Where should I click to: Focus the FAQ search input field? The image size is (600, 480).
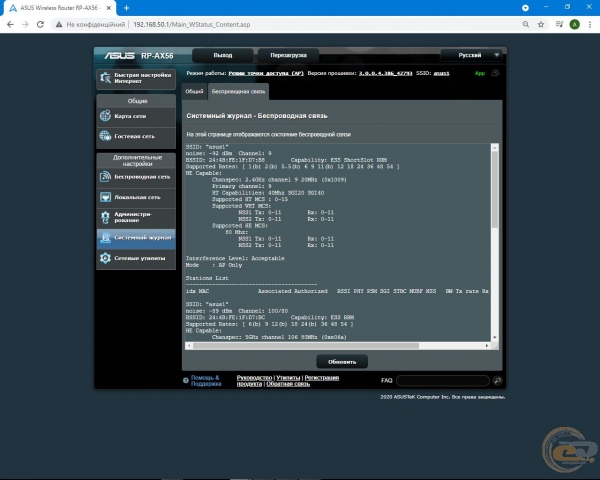click(443, 380)
